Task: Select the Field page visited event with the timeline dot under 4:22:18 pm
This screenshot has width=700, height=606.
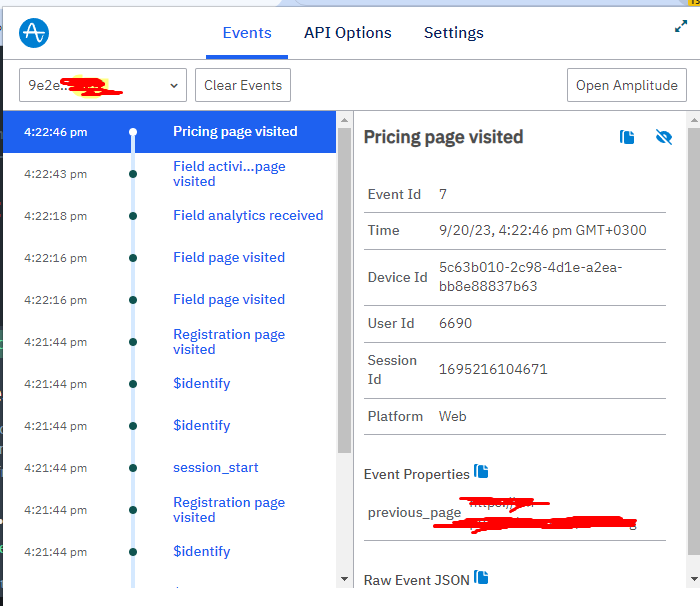Action: pyautogui.click(x=169, y=258)
